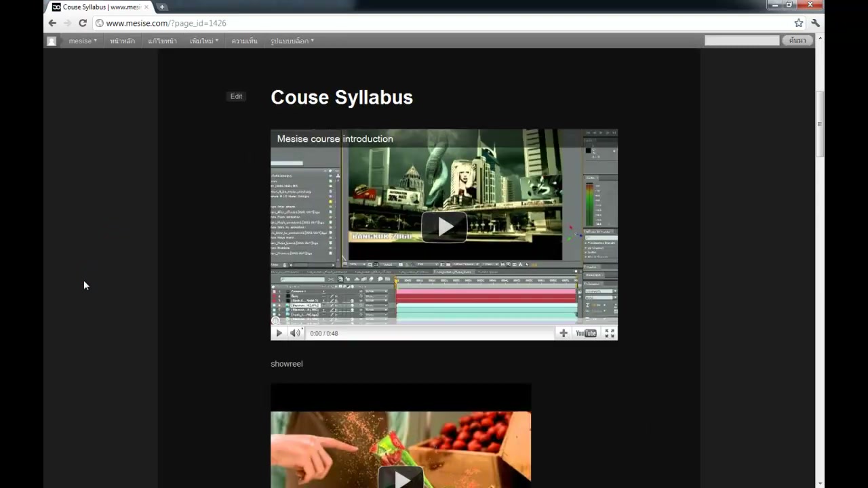The image size is (868, 488).
Task: Click the Couse Syllabus page heading
Action: click(342, 97)
